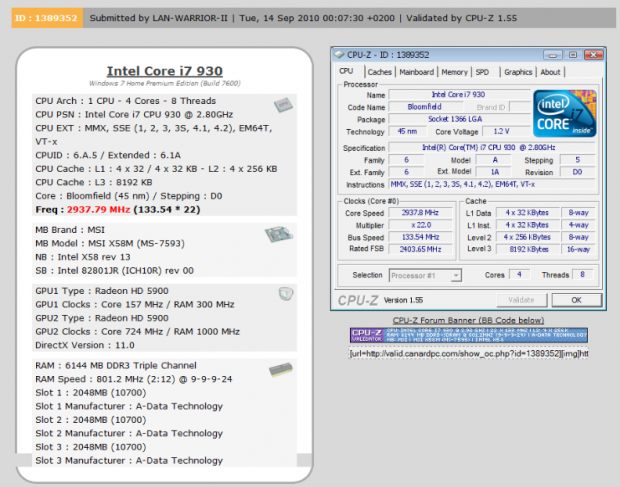Click the Name field Intel Core i7 930
620x487 pixels.
[x=459, y=94]
